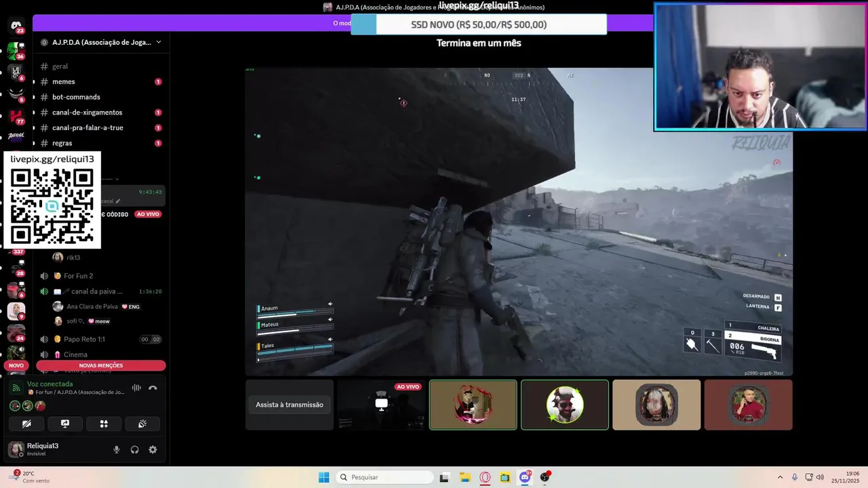Viewport: 868px width, 488px height.
Task: Open server icon with badge 9
Action: point(16,310)
